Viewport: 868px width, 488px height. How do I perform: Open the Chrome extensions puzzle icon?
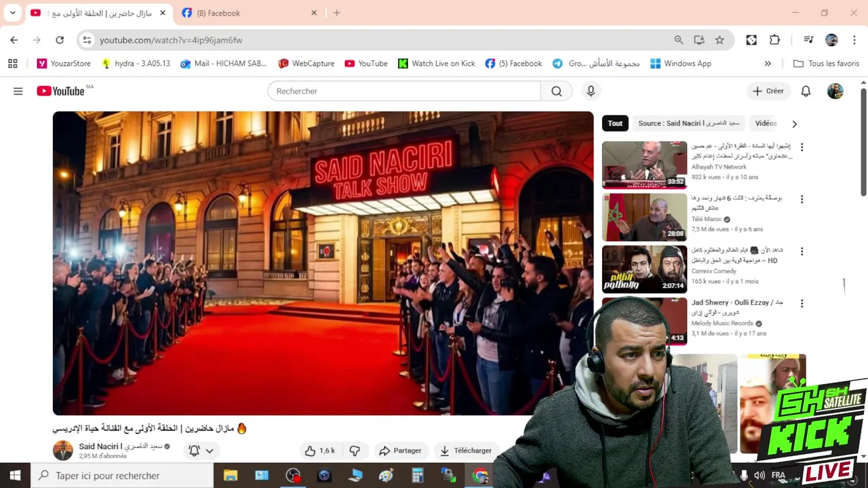pos(775,40)
